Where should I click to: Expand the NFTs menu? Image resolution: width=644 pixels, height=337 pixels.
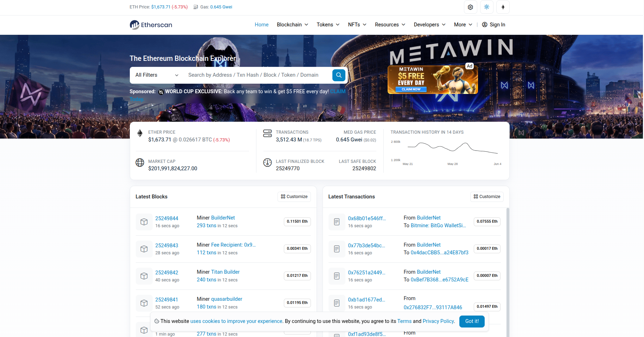point(357,25)
